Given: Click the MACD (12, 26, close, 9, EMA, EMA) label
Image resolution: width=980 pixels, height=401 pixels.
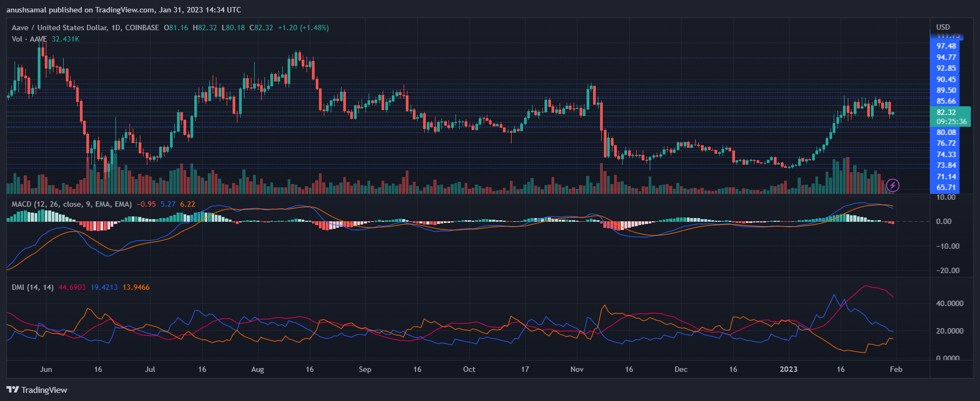Looking at the screenshot, I should (72, 204).
